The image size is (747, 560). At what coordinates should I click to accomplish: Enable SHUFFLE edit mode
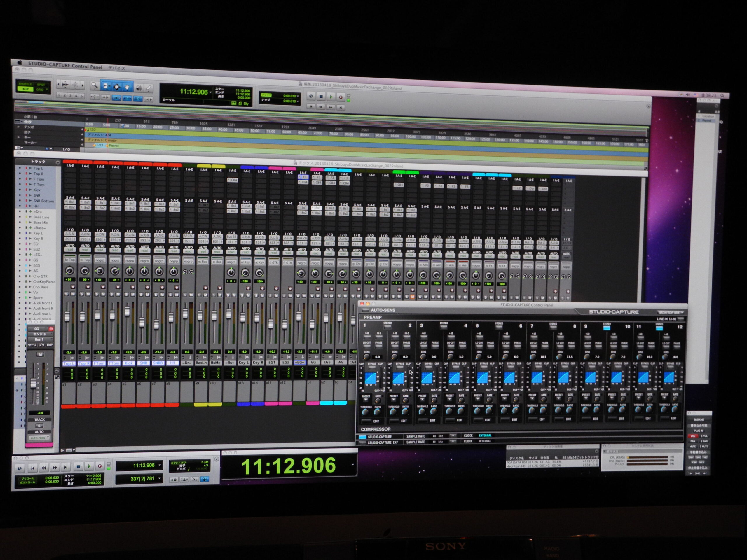(x=26, y=84)
